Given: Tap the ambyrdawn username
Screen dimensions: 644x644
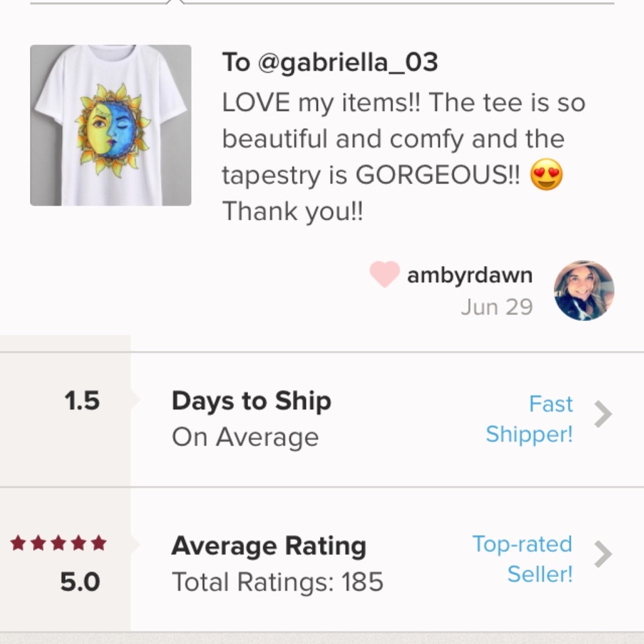Looking at the screenshot, I should tap(469, 275).
